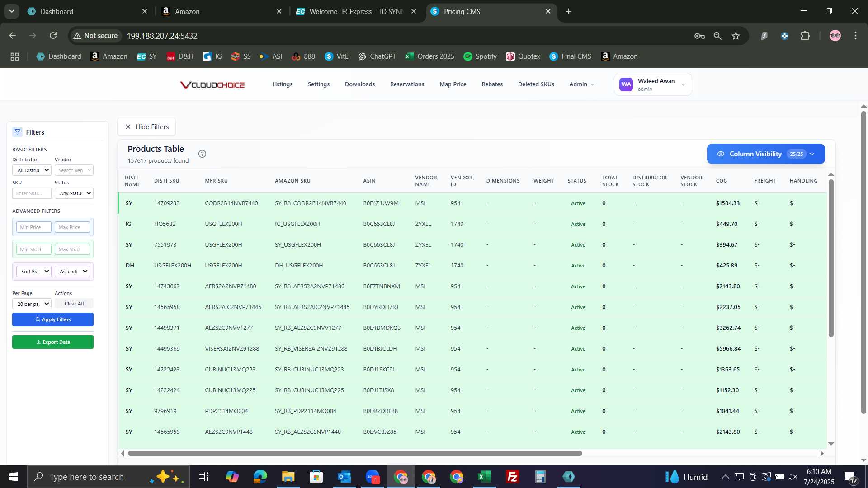Open the browser zoom magnifier icon

[x=717, y=36]
